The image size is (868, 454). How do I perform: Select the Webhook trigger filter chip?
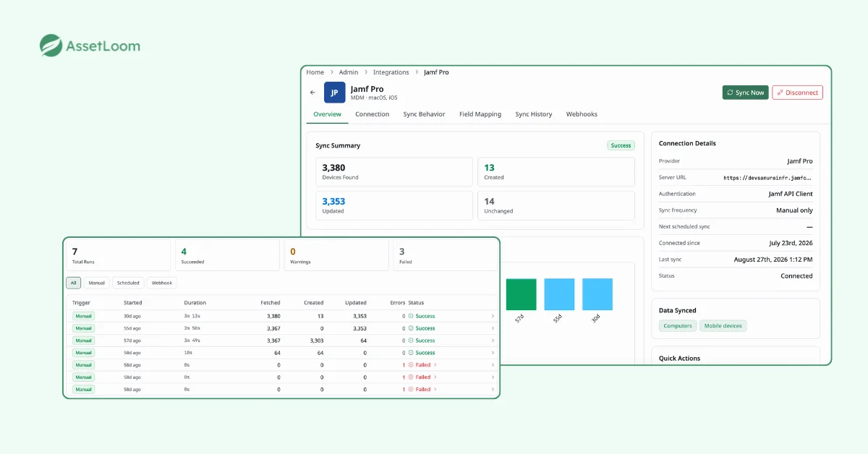click(162, 283)
